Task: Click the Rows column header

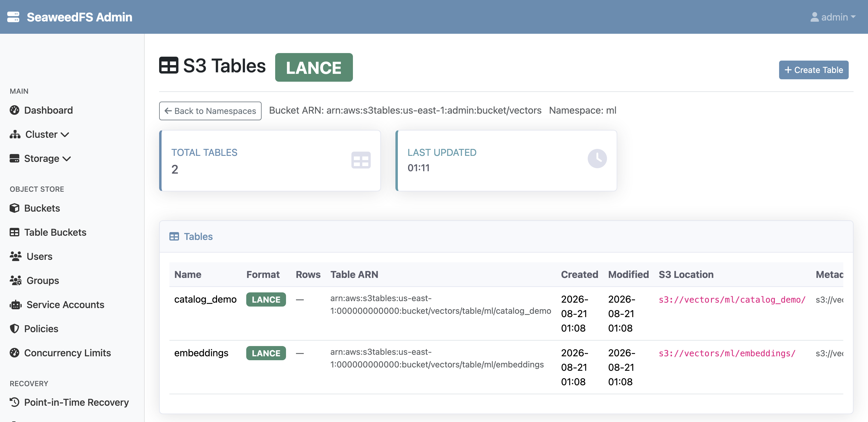Action: (308, 275)
